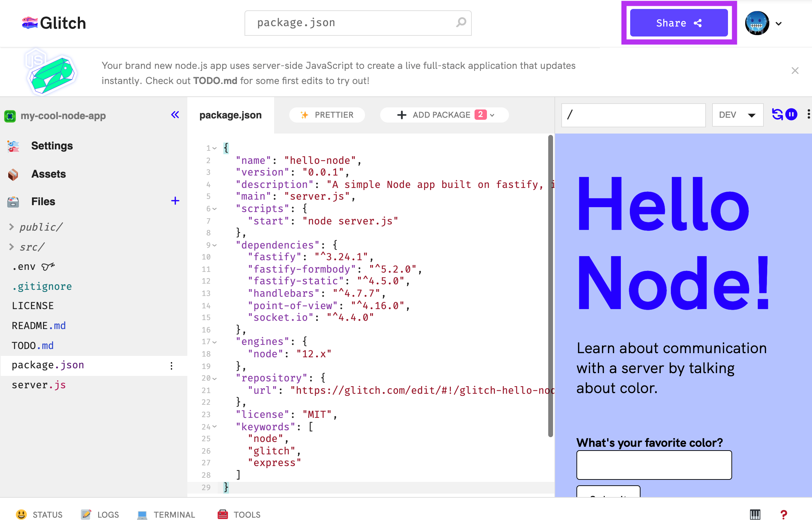
Task: Open the piano keyboard shortcuts icon
Action: (x=755, y=515)
